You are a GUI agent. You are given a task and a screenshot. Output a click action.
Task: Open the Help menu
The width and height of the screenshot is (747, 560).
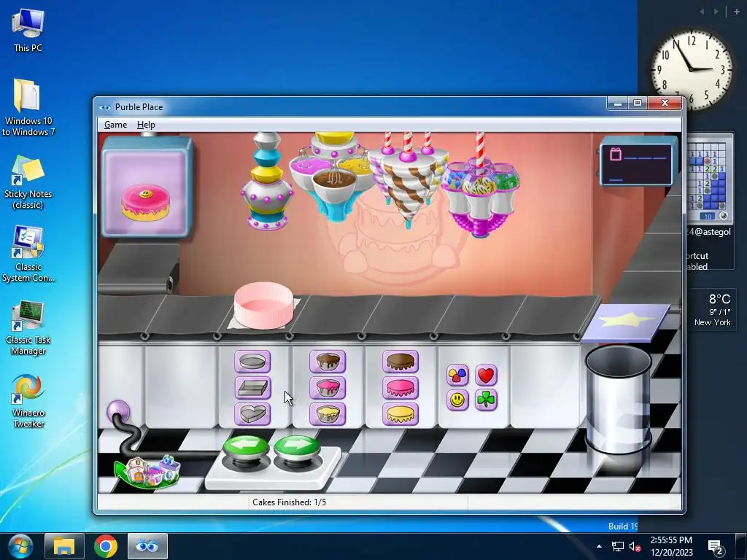146,125
